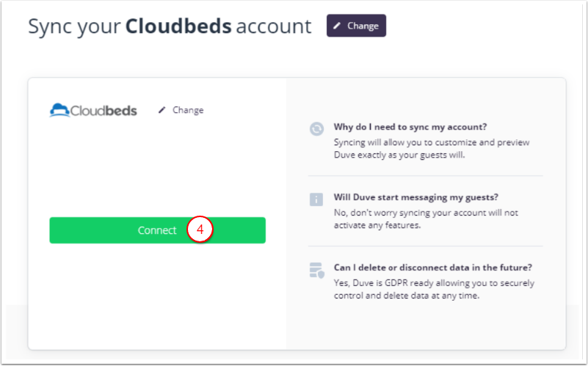Click the bold Cloudbeds word in page title
Image resolution: width=588 pixels, height=366 pixels.
coord(178,26)
